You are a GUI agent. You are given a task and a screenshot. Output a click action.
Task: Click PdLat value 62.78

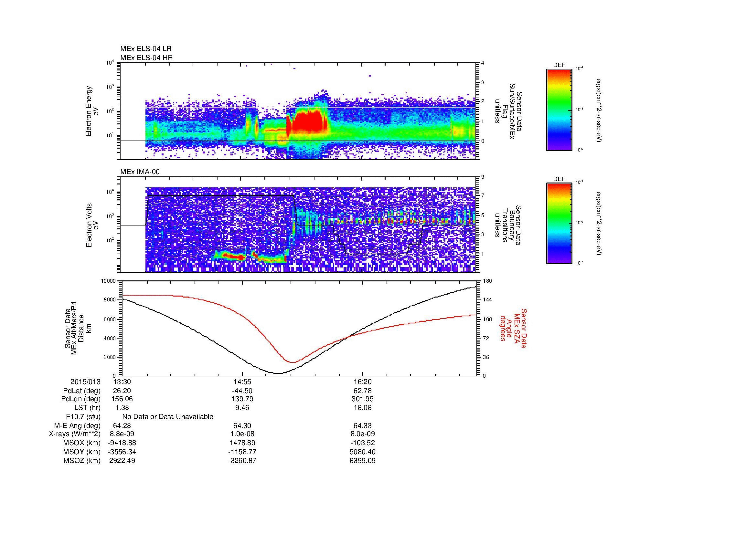tap(362, 391)
